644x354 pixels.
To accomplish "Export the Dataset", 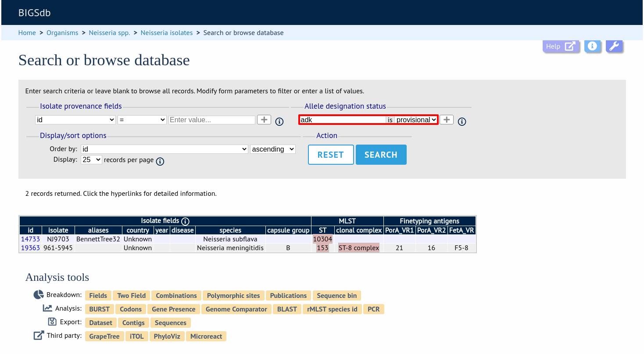I will tap(101, 323).
